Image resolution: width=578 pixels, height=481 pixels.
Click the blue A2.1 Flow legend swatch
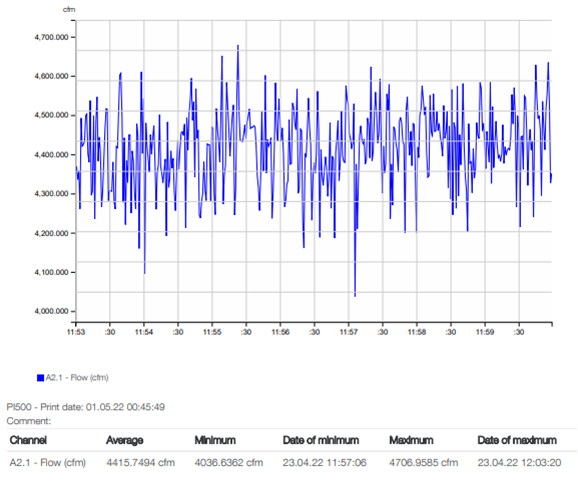click(x=41, y=378)
